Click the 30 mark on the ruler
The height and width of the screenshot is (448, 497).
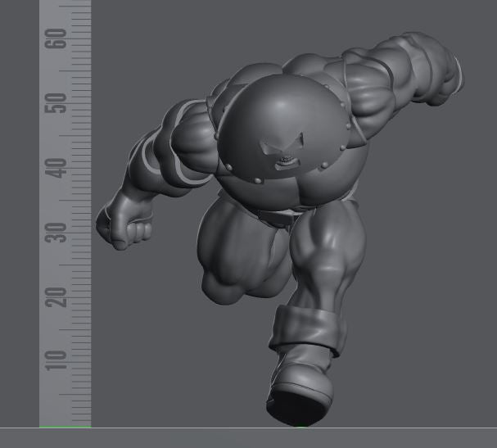coord(57,233)
